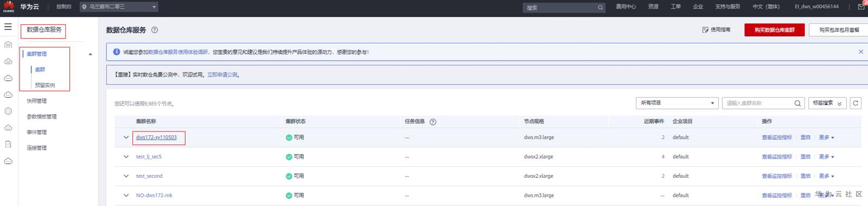This screenshot has width=868, height=206.
Task: Open 支持与服务 in top bar
Action: coord(727,7)
